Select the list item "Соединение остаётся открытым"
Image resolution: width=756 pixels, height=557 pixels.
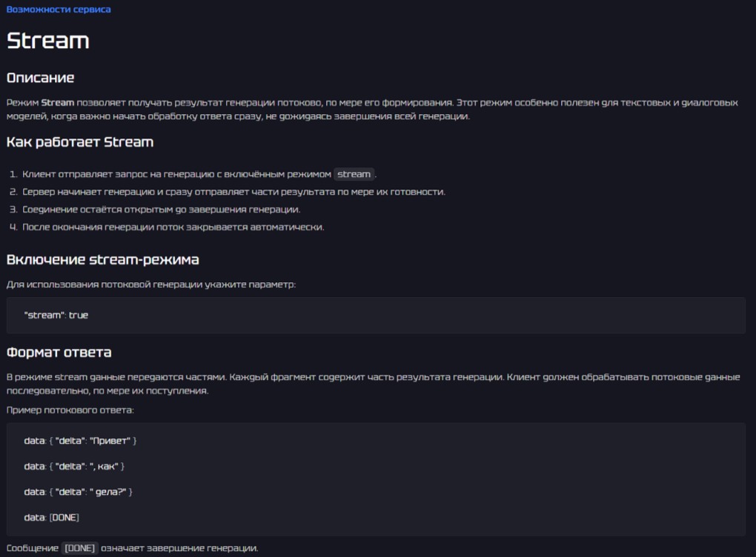pos(161,210)
